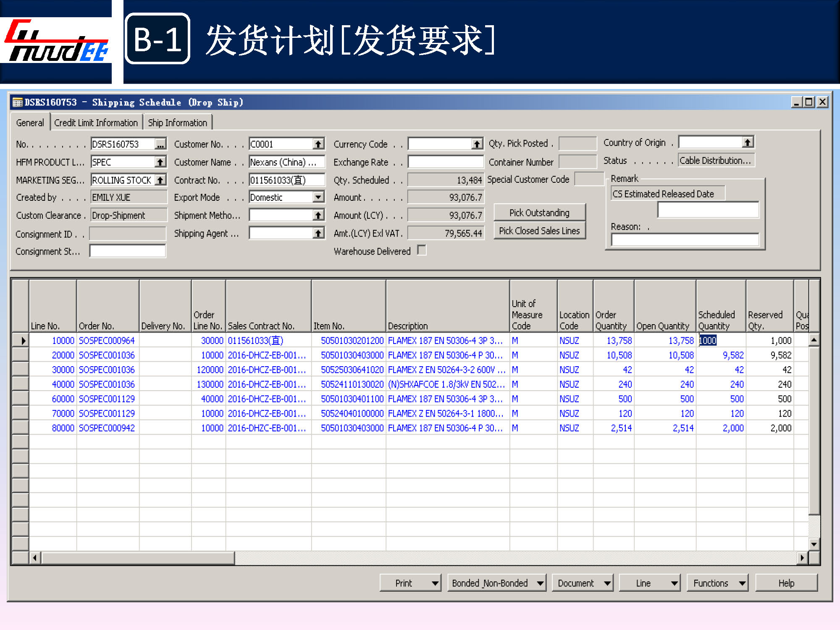The image size is (840, 630).
Task: Open the Functions dropdown menu button
Action: click(717, 583)
